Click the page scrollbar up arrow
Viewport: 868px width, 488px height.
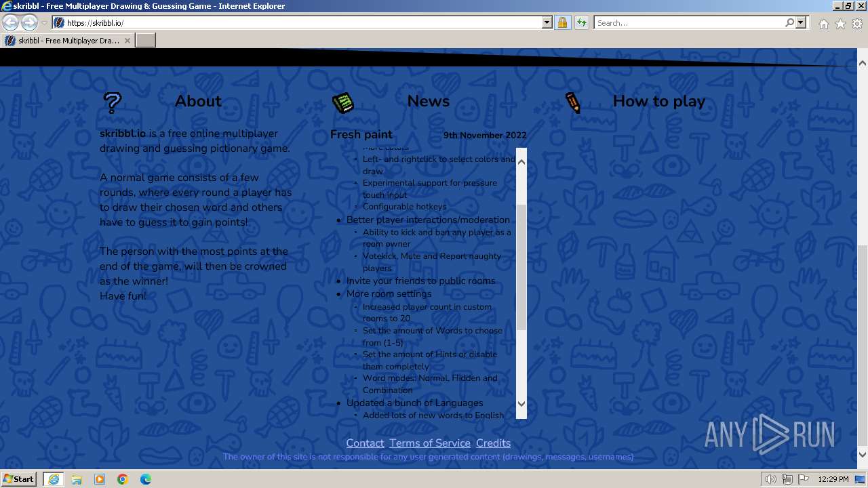point(862,63)
